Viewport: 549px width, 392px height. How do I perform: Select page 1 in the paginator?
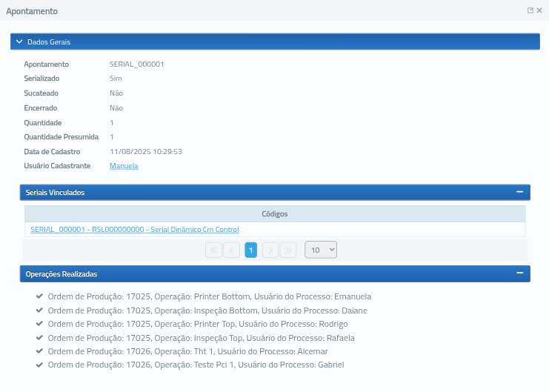[251, 250]
